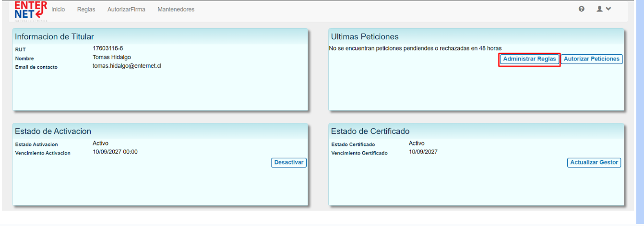Click the Estado de Activacion heading

pyautogui.click(x=53, y=131)
